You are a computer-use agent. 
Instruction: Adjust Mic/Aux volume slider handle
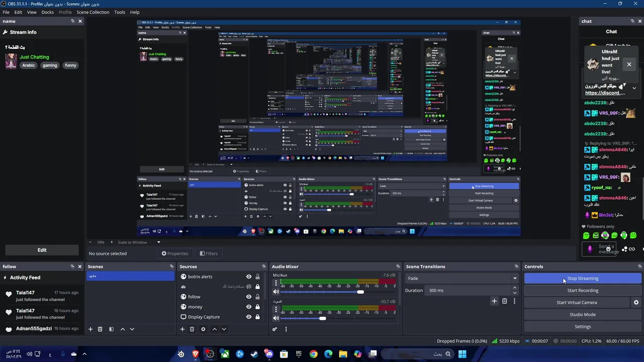click(x=360, y=292)
